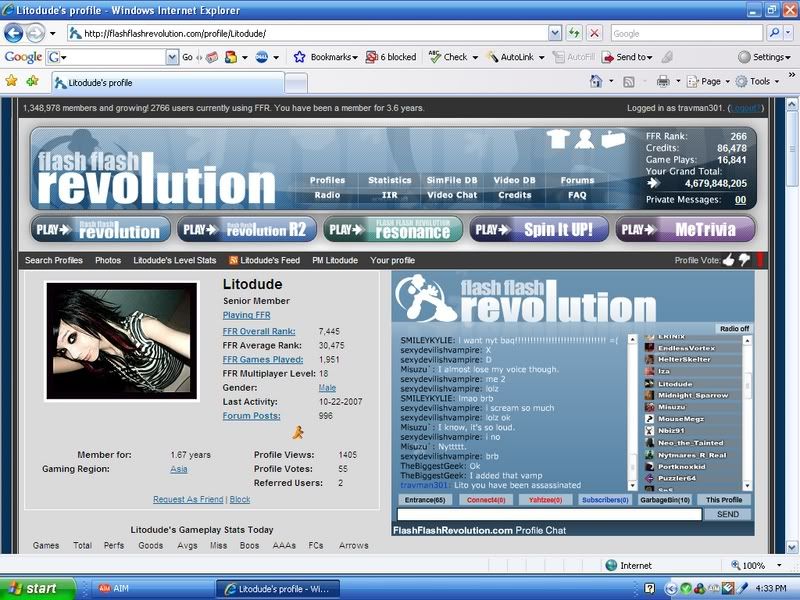Expand the address bar URL dropdown
Screen dimensions: 800x600
[x=554, y=33]
